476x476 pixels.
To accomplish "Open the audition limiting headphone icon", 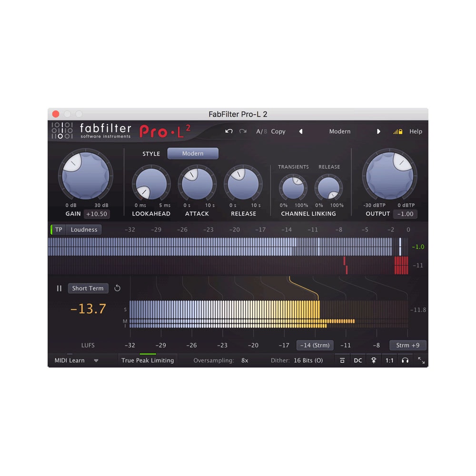I will (406, 360).
